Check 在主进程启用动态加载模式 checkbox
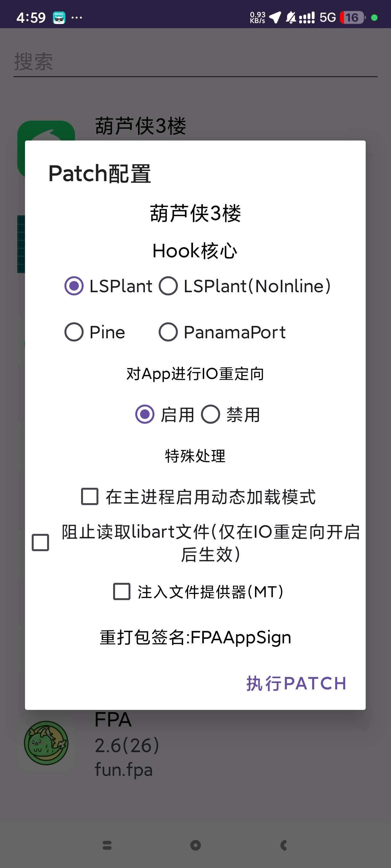Image resolution: width=391 pixels, height=868 pixels. tap(90, 497)
